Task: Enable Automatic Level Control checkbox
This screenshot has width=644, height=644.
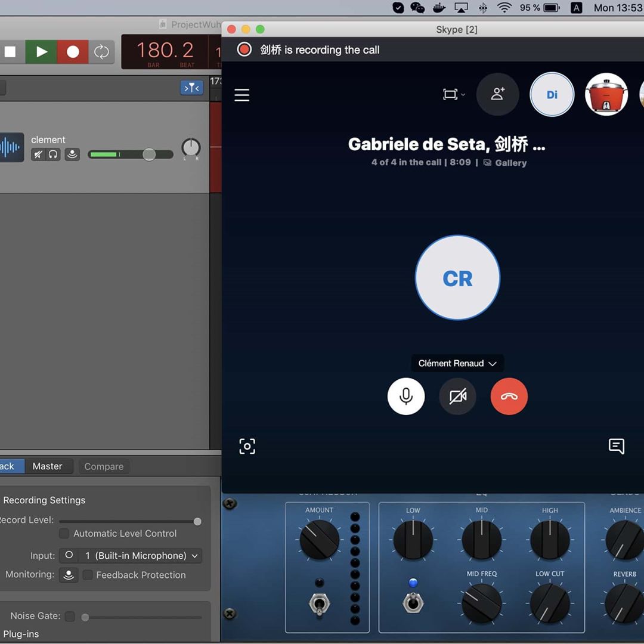Action: coord(64,533)
